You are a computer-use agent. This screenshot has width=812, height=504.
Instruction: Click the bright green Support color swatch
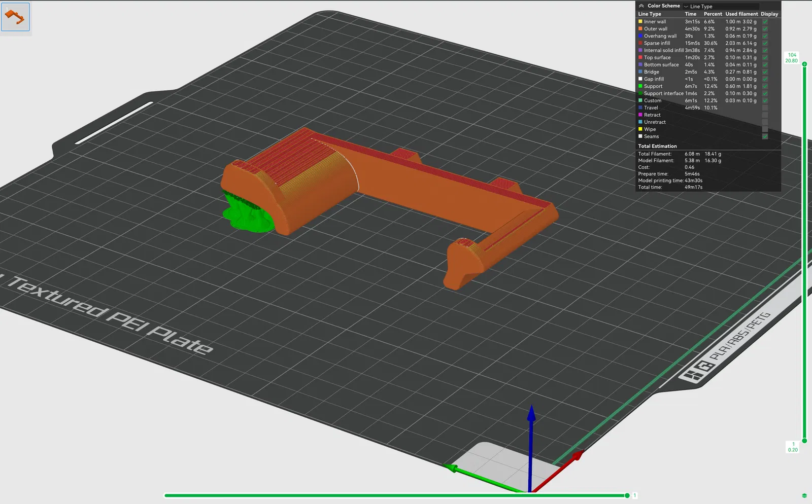640,86
